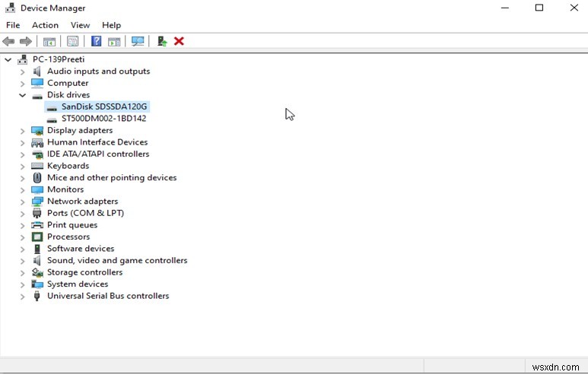Collapse the Disk drives category chevron
Image resolution: width=588 pixels, height=375 pixels.
23,95
